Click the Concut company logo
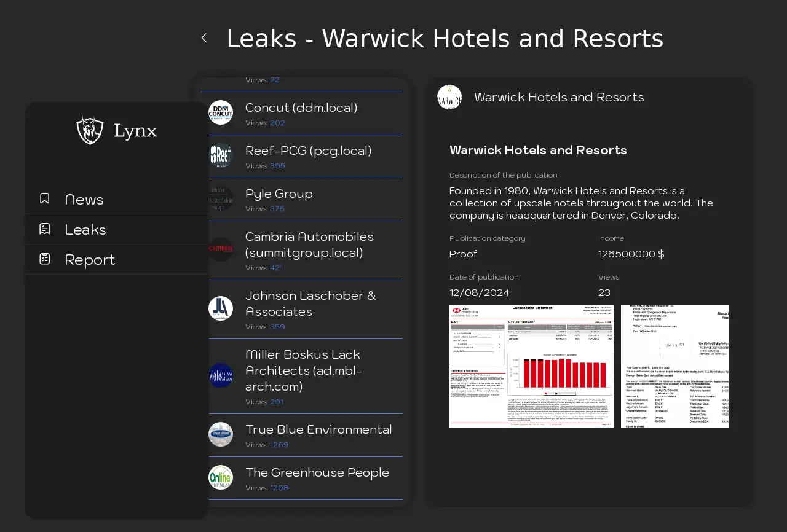This screenshot has width=787, height=532. [221, 112]
